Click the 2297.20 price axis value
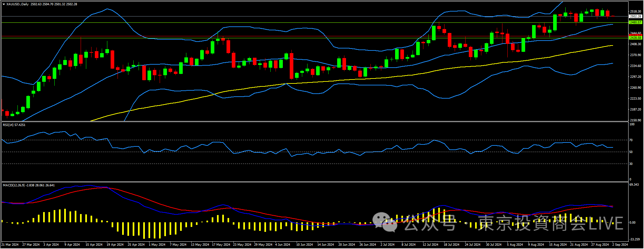 (635, 77)
